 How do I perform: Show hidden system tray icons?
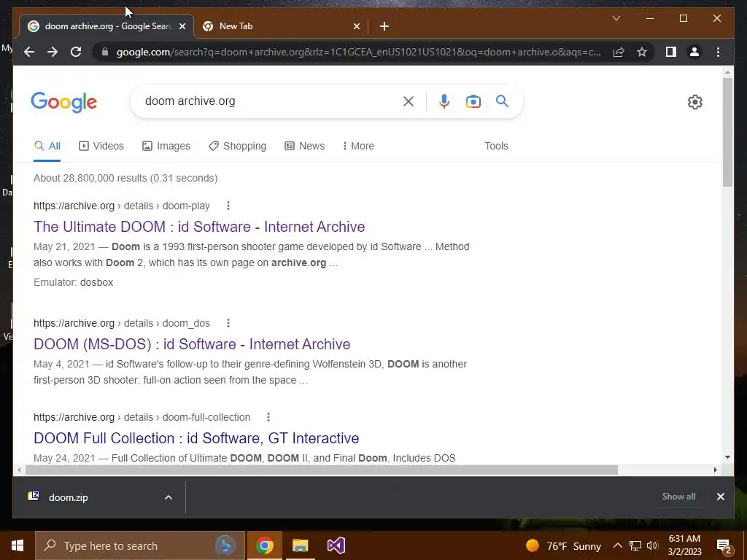617,545
